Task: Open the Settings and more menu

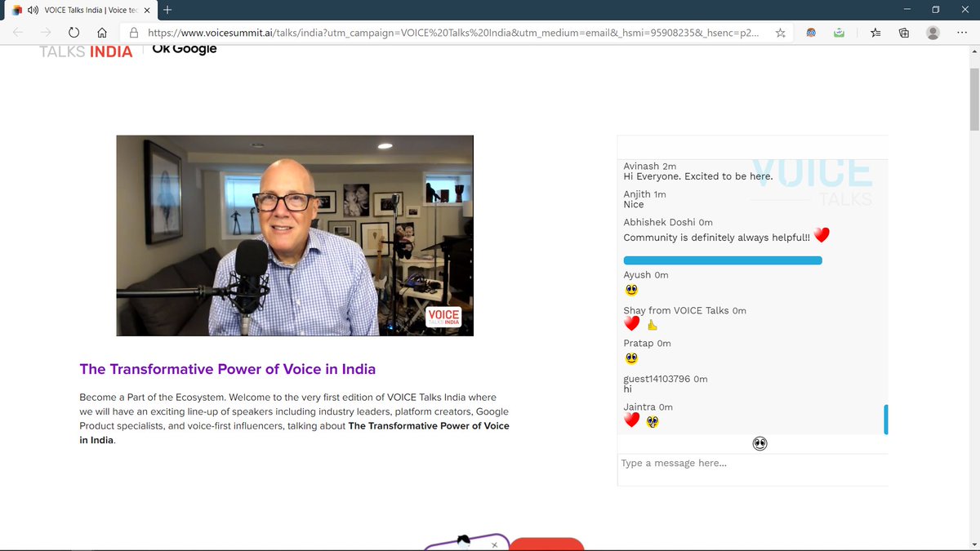Action: [x=961, y=33]
